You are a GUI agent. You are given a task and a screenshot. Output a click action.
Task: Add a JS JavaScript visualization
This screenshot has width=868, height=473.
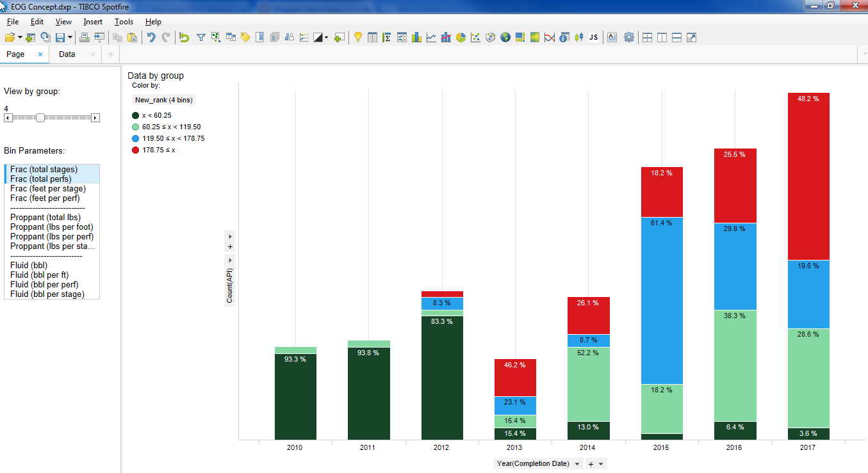pyautogui.click(x=593, y=37)
